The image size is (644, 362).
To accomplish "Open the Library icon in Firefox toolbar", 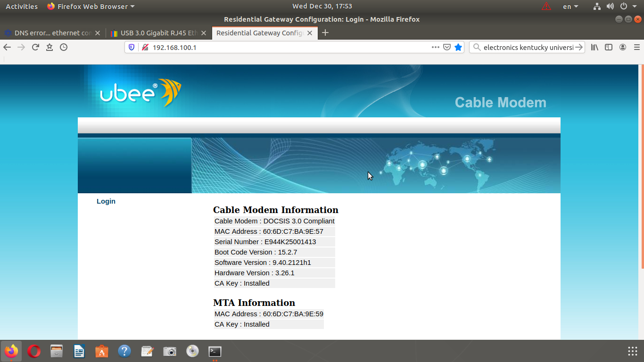I will click(594, 47).
